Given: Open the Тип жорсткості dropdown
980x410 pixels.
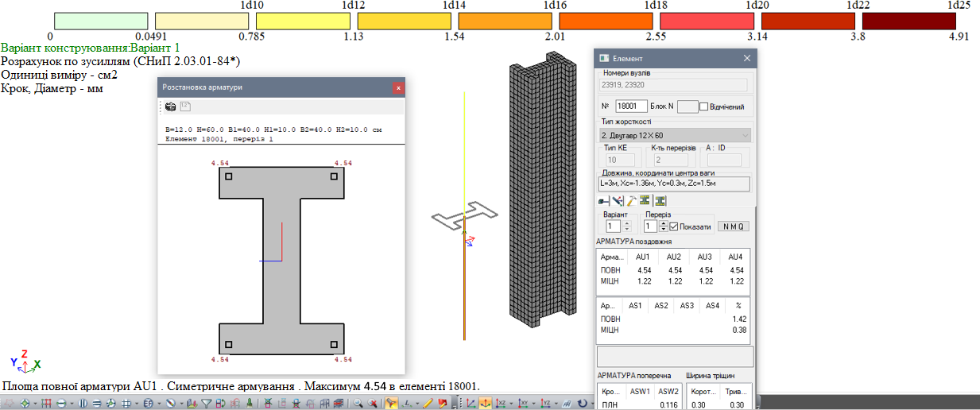Looking at the screenshot, I should [674, 136].
